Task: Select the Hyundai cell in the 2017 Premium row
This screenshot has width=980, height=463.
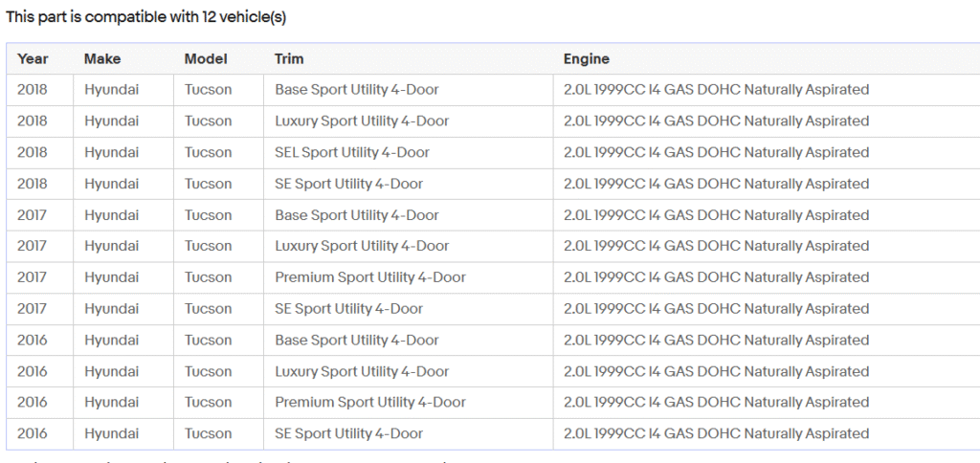Action: pos(111,277)
